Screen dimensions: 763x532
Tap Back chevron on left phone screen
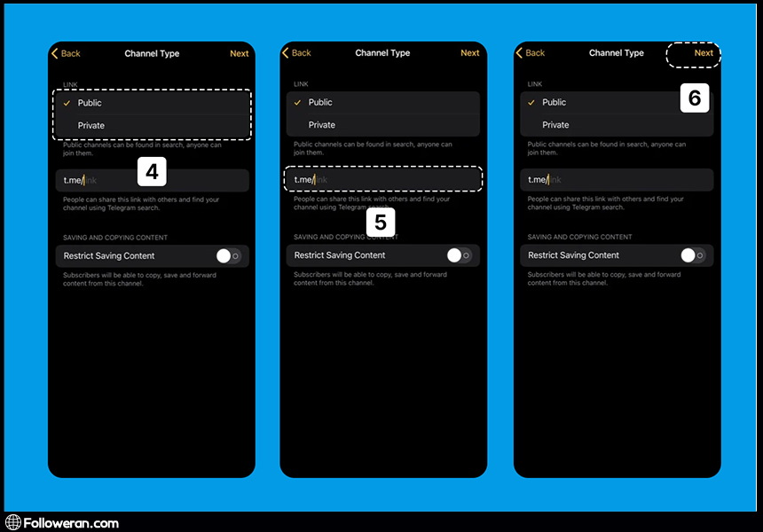(x=55, y=53)
